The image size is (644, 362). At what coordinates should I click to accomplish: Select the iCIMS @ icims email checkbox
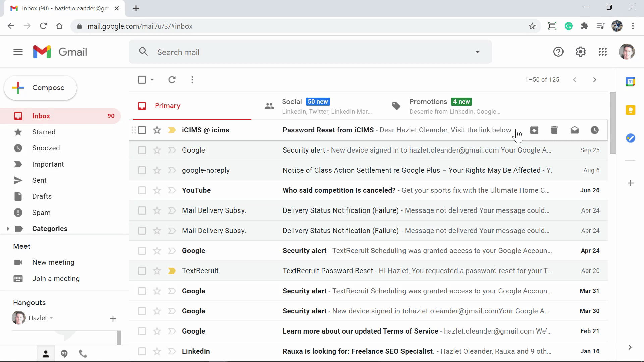click(142, 130)
